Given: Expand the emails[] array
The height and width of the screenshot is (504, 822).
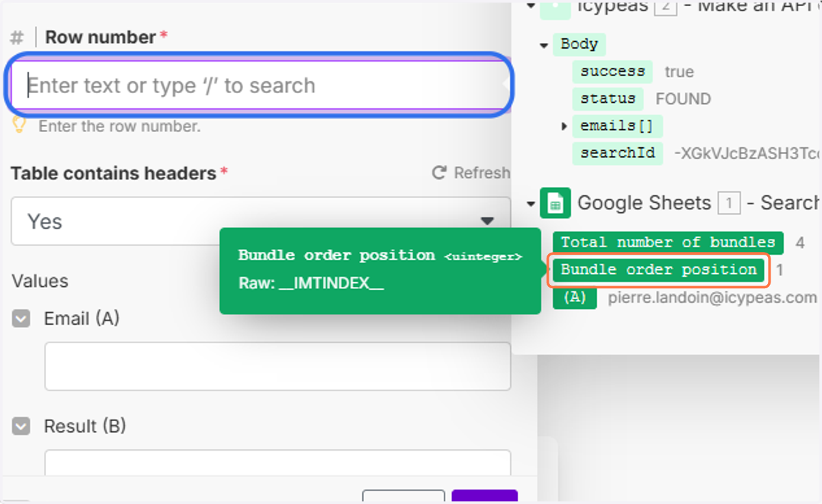Looking at the screenshot, I should coord(564,126).
